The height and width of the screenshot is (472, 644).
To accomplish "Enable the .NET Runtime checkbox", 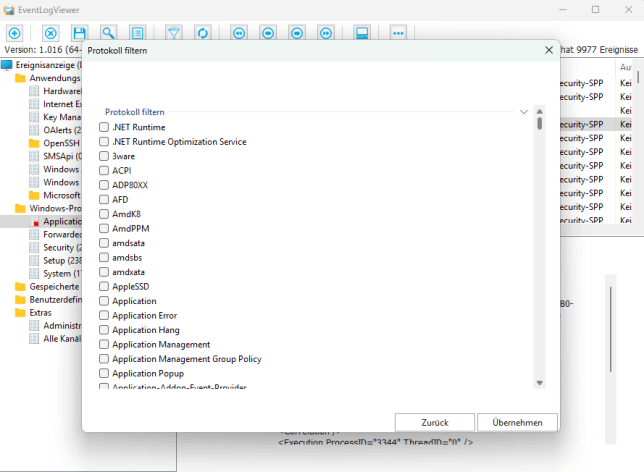I will 104,128.
